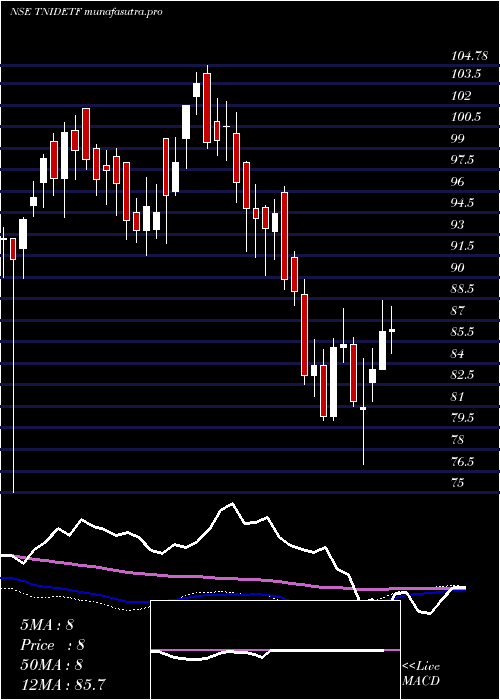This screenshot has width=500, height=700.
Task: Click the 75 price axis label
Action: click(x=458, y=482)
